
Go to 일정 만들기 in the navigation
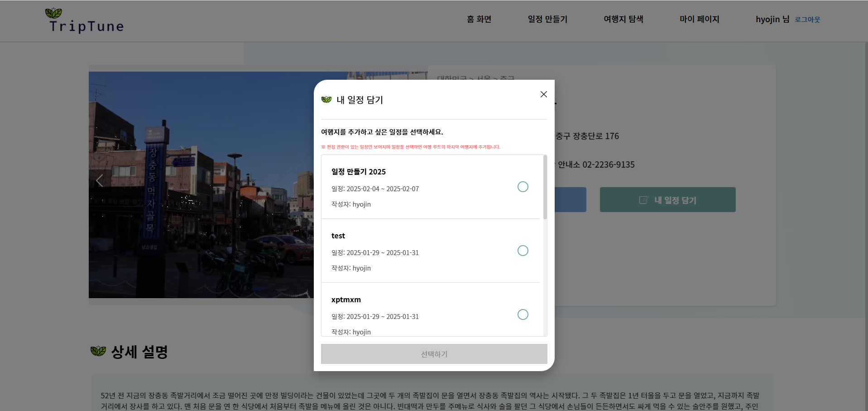pyautogui.click(x=547, y=19)
